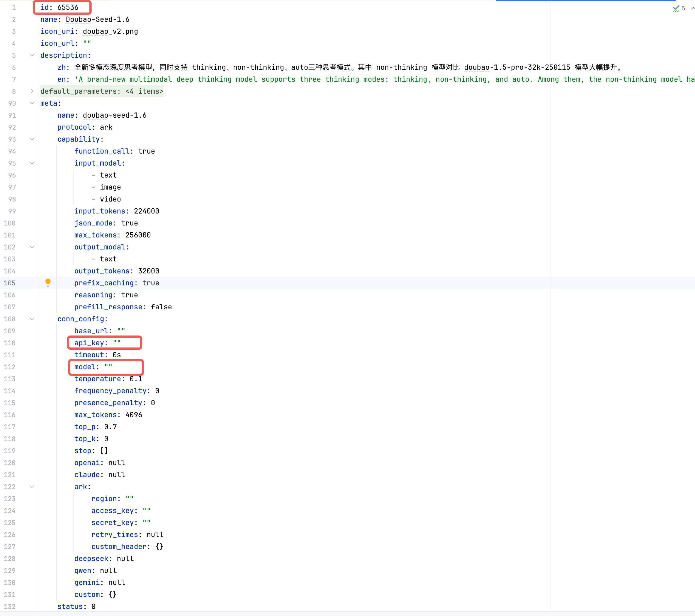
Task: Click the yellow lightbulb quick-fix icon
Action: (48, 282)
